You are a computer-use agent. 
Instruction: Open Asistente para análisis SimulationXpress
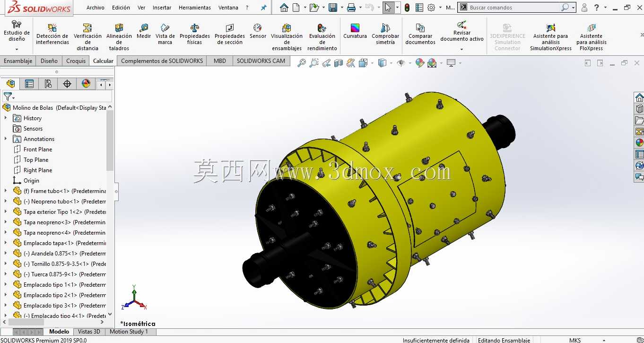point(551,37)
